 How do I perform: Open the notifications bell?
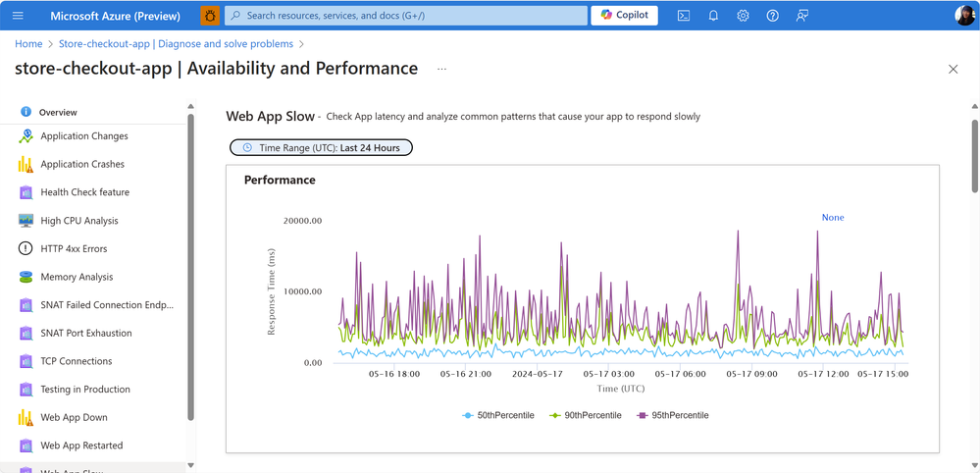[713, 16]
